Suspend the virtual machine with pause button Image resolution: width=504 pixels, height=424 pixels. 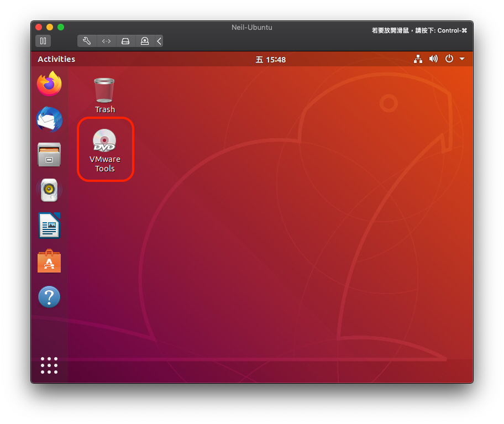click(x=43, y=40)
